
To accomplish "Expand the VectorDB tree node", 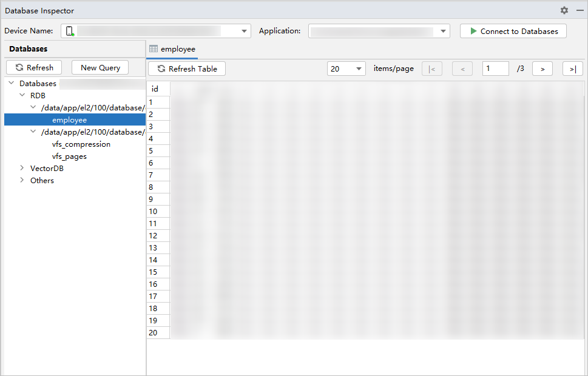I will point(22,168).
